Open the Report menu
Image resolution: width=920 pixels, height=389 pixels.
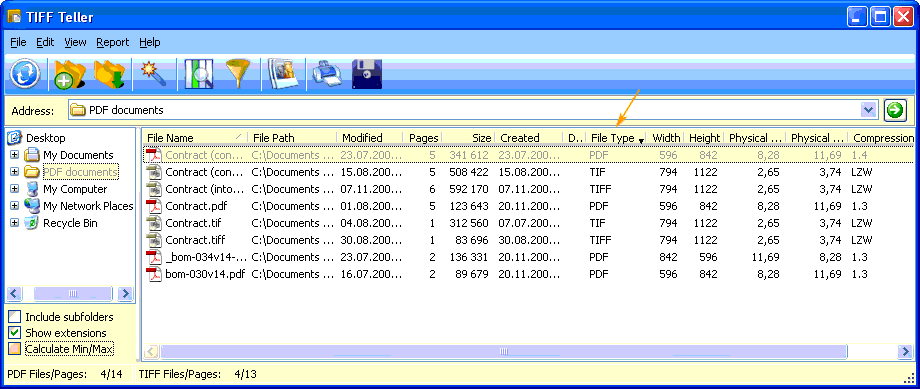click(113, 42)
